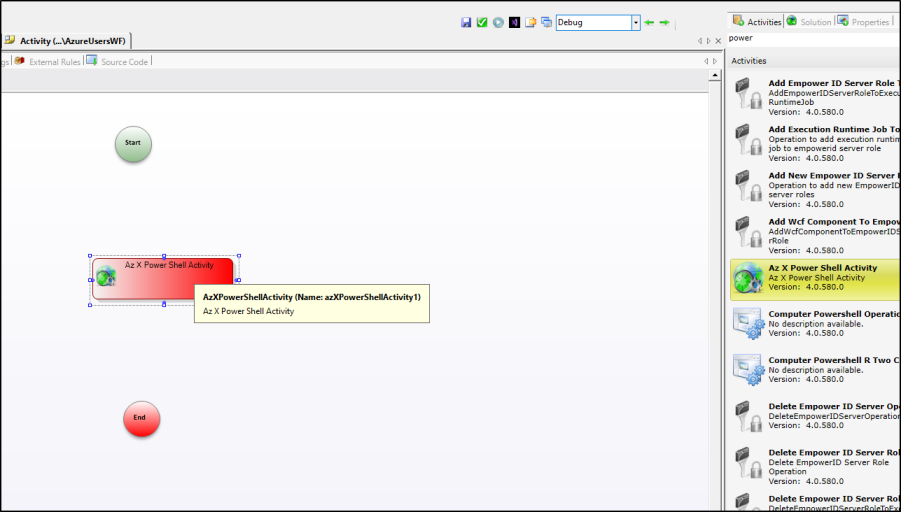Click the Save (floppy disk) toolbar icon
Screen dimensions: 901x512
point(466,22)
